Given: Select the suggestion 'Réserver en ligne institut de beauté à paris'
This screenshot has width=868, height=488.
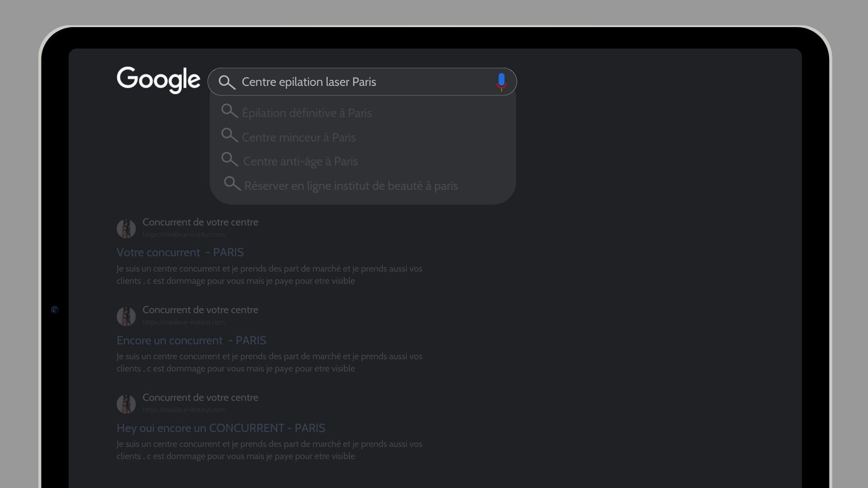Looking at the screenshot, I should coord(351,186).
